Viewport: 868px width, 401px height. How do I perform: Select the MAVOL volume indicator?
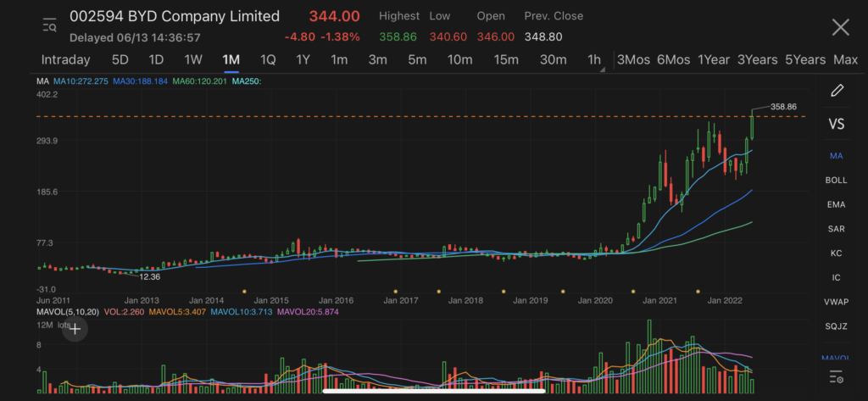click(837, 357)
